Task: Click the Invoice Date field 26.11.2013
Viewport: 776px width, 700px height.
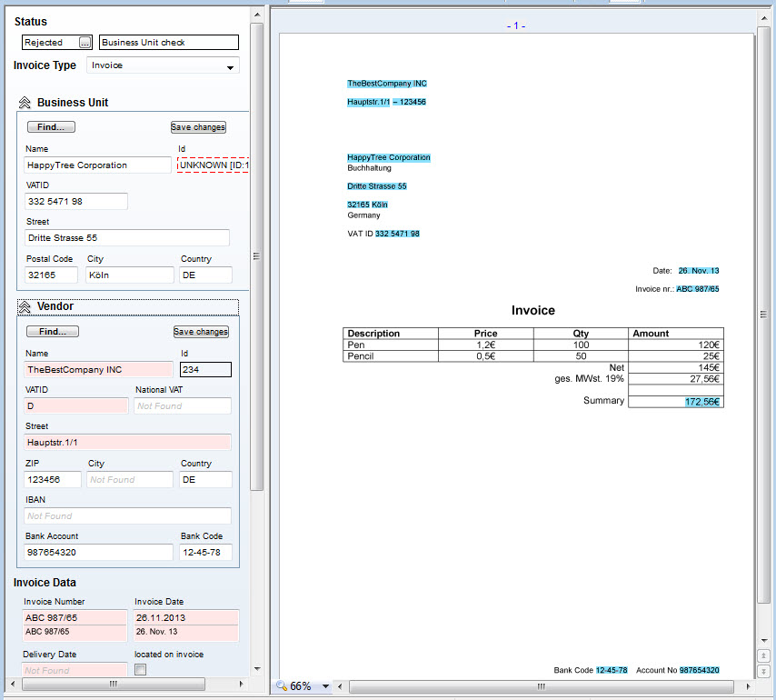Action: click(x=186, y=618)
